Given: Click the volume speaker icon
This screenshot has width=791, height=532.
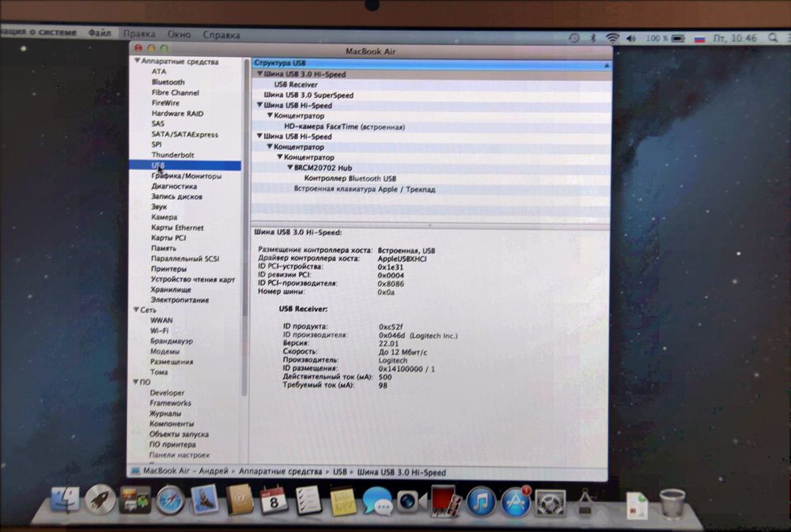Looking at the screenshot, I should 631,38.
